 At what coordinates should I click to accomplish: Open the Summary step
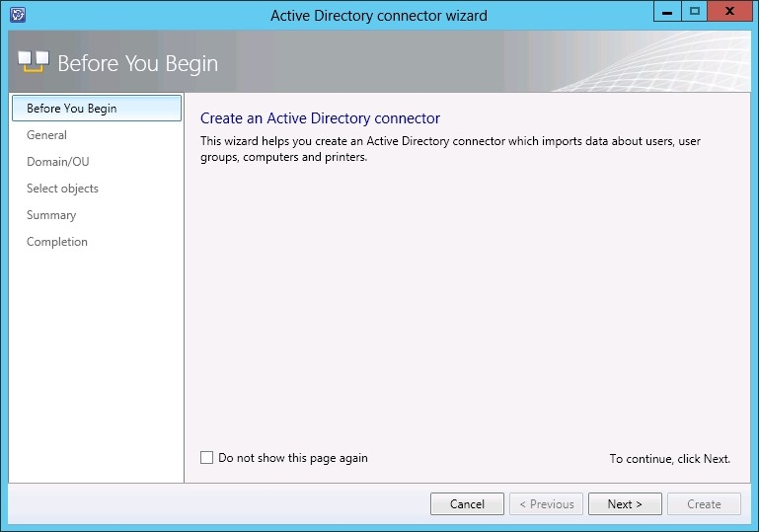[51, 215]
